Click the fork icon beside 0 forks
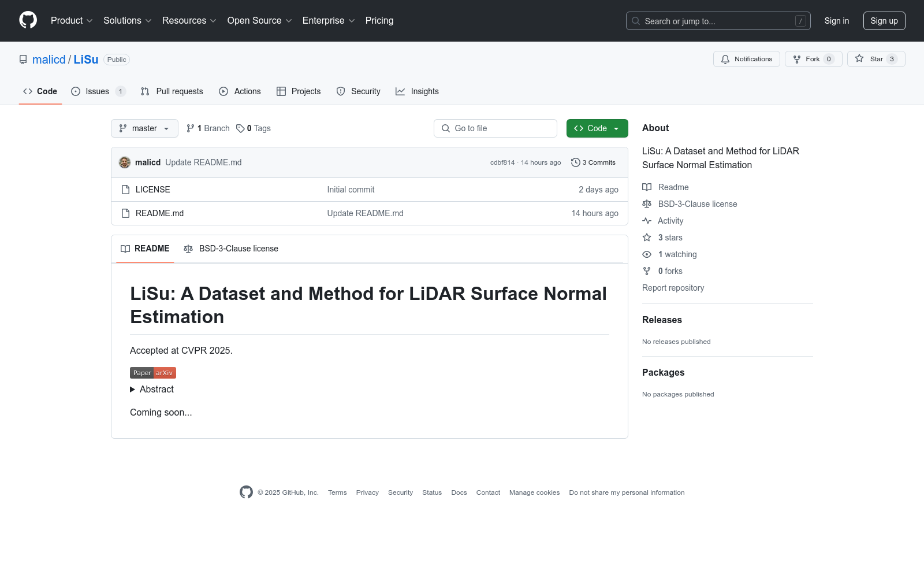Viewport: 924px width, 578px height. coord(647,271)
